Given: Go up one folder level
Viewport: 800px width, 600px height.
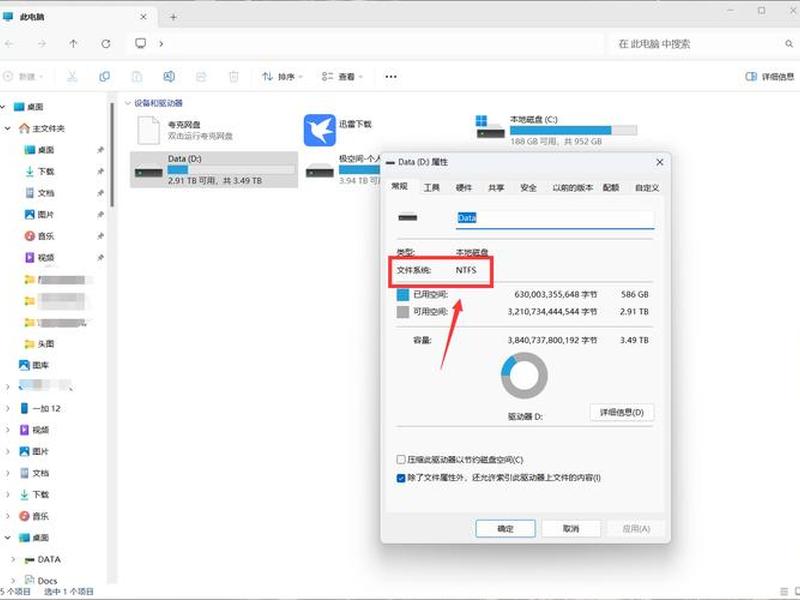Looking at the screenshot, I should click(73, 44).
